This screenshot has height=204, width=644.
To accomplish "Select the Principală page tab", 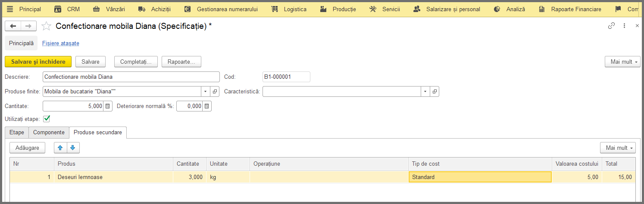I will [x=21, y=43].
